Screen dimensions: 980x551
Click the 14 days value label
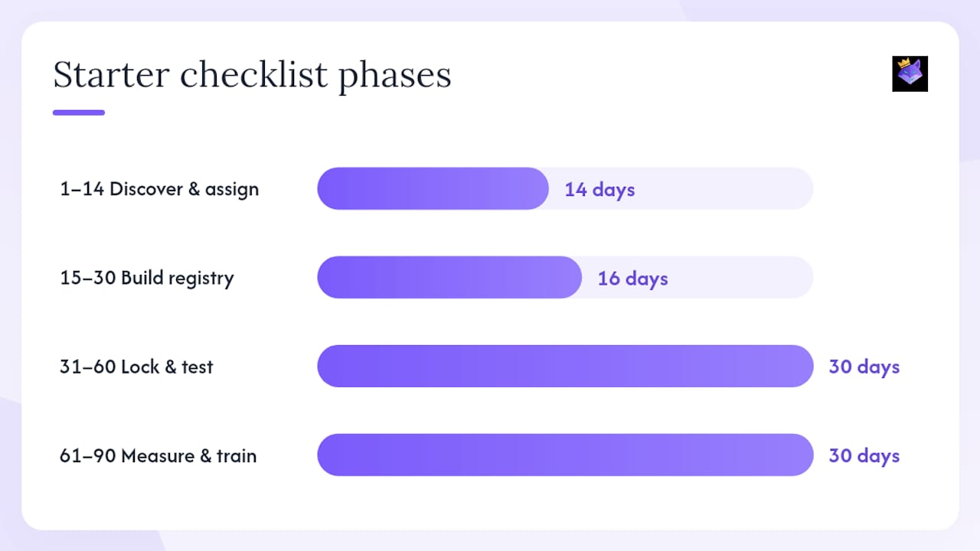[599, 189]
